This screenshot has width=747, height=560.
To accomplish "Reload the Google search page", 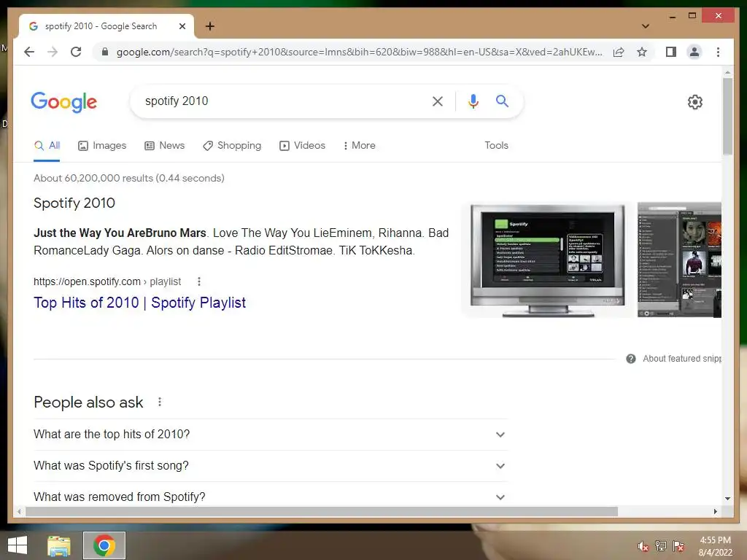I will 76,52.
